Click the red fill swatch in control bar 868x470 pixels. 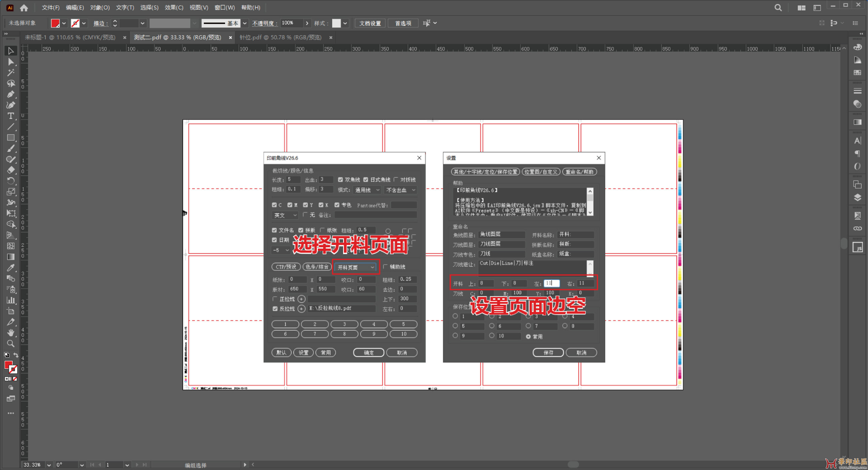[55, 23]
